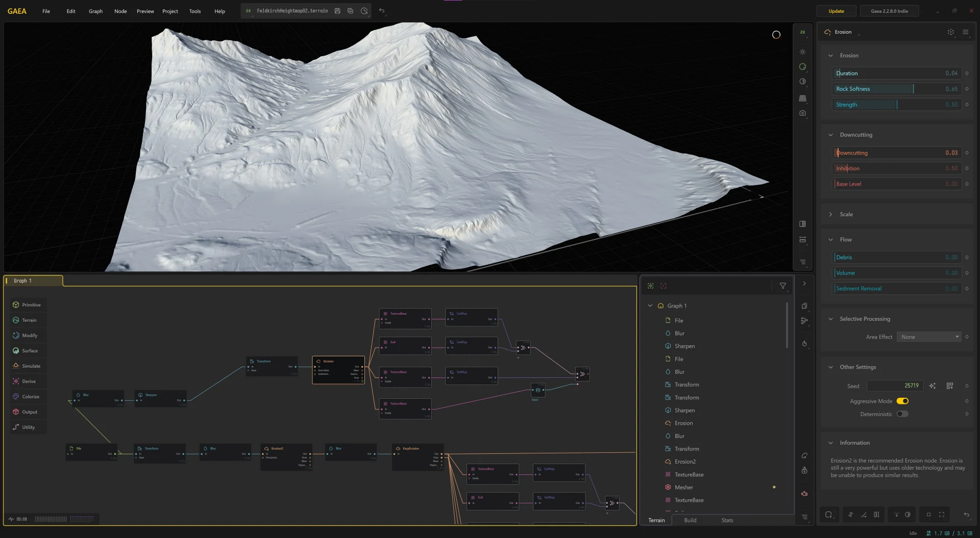The image size is (980, 538).
Task: Select the Graph 1 tab
Action: tap(34, 281)
